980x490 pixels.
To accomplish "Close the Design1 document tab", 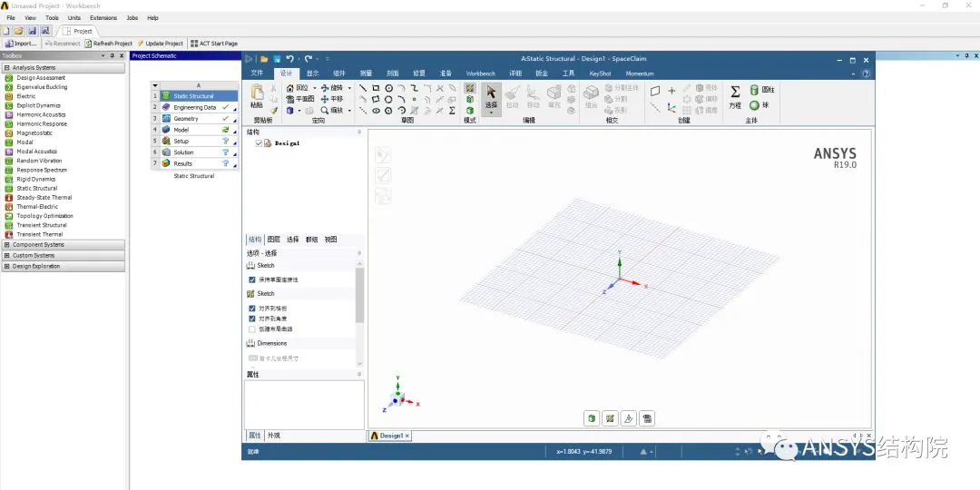I will [407, 436].
